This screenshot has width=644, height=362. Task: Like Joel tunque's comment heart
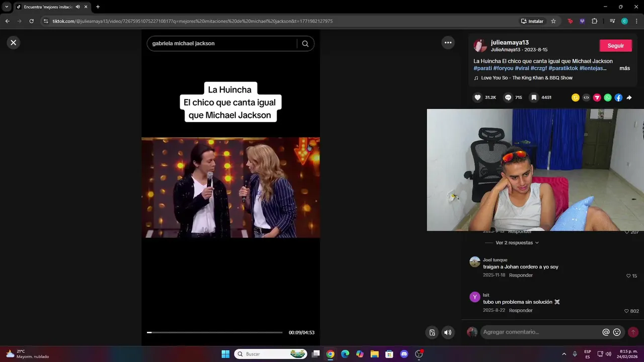(628, 276)
